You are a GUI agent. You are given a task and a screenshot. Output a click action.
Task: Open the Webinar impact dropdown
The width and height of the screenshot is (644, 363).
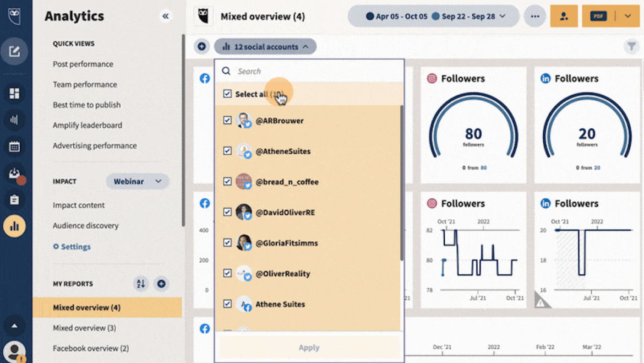coord(137,181)
